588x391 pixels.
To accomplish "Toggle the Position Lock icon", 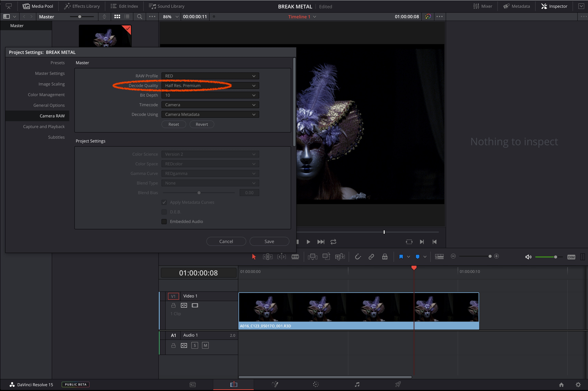I will [385, 257].
